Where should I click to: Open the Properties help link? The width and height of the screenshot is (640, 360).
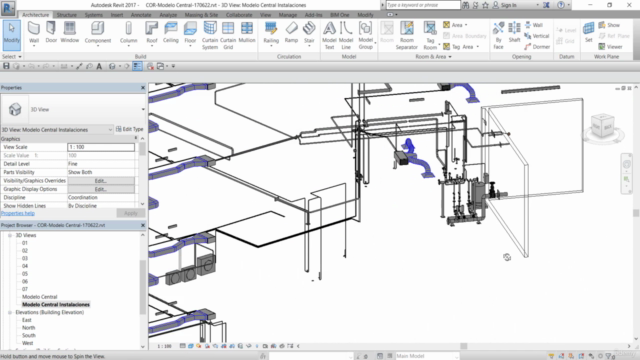click(x=18, y=213)
